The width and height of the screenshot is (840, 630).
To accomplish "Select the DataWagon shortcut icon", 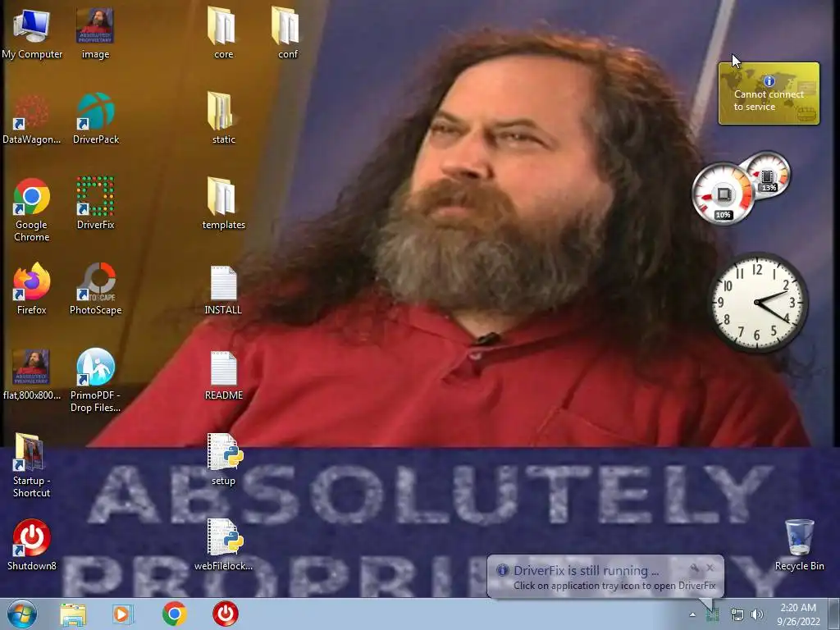I will pyautogui.click(x=32, y=119).
